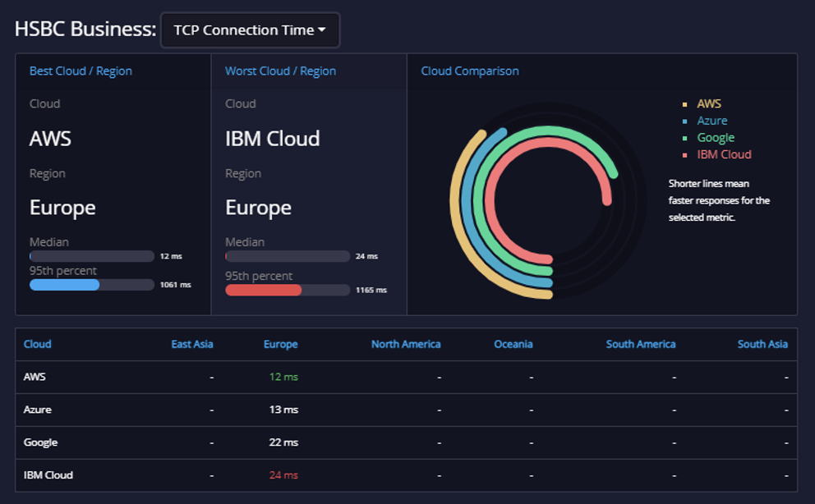The width and height of the screenshot is (815, 504).
Task: Click the red 24 ms IBM Cloud cell
Action: coord(283,475)
